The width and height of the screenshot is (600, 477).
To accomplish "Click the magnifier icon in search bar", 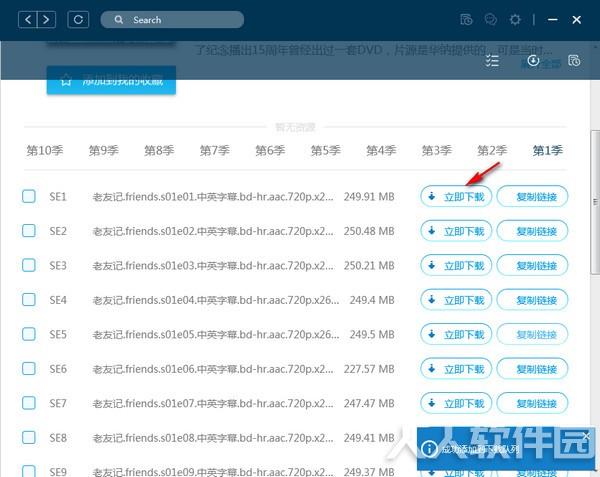I will click(x=119, y=20).
